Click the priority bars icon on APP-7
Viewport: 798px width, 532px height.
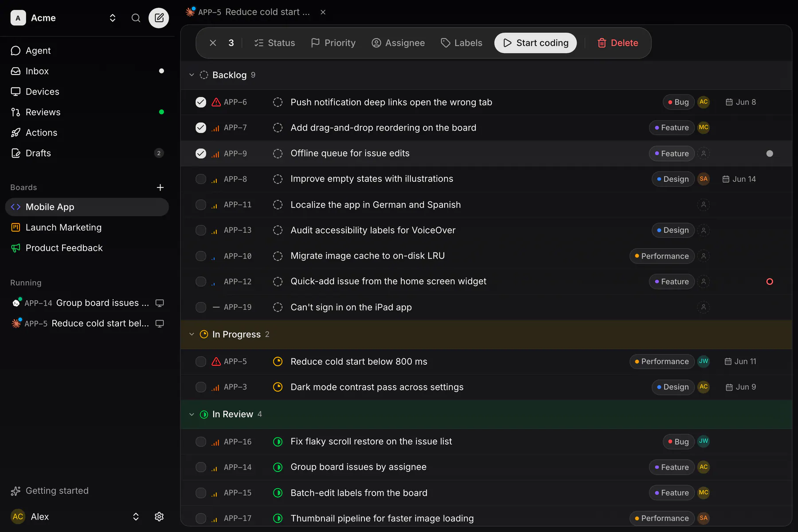click(x=215, y=128)
